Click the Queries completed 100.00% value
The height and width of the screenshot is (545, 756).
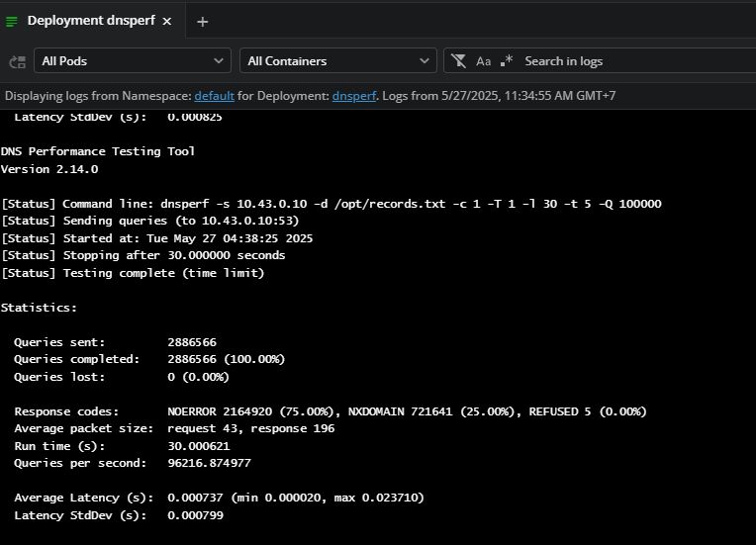(x=227, y=359)
